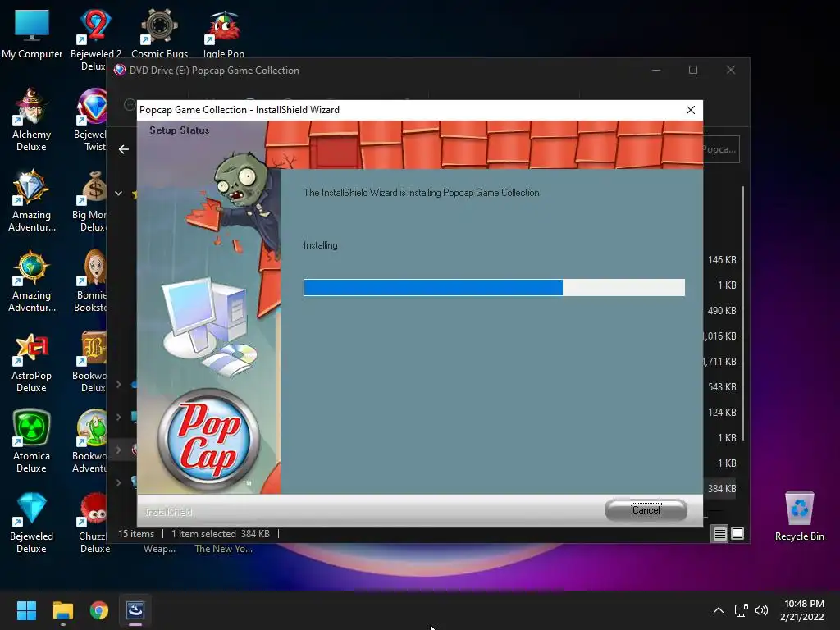840x630 pixels.
Task: Show hidden system tray icons
Action: (719, 610)
